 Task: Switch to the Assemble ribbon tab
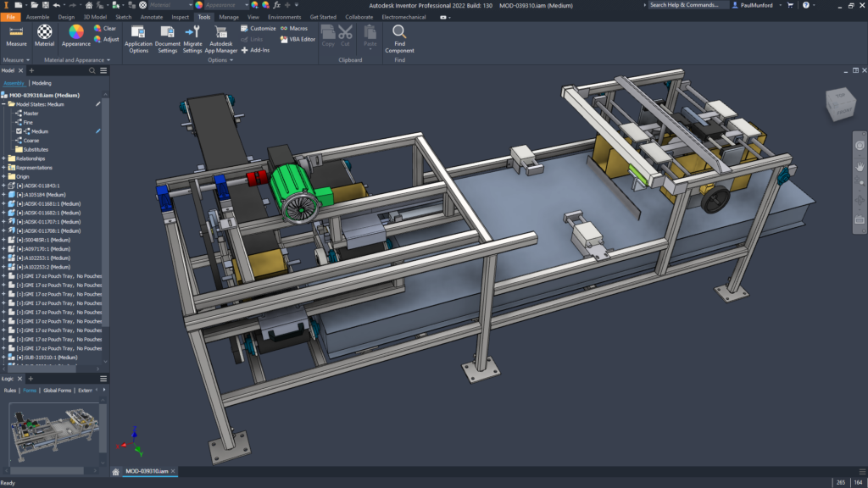[37, 17]
